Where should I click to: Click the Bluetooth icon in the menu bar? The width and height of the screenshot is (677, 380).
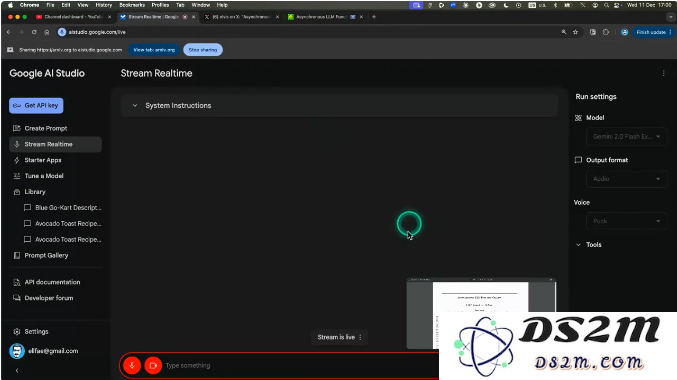(555, 5)
